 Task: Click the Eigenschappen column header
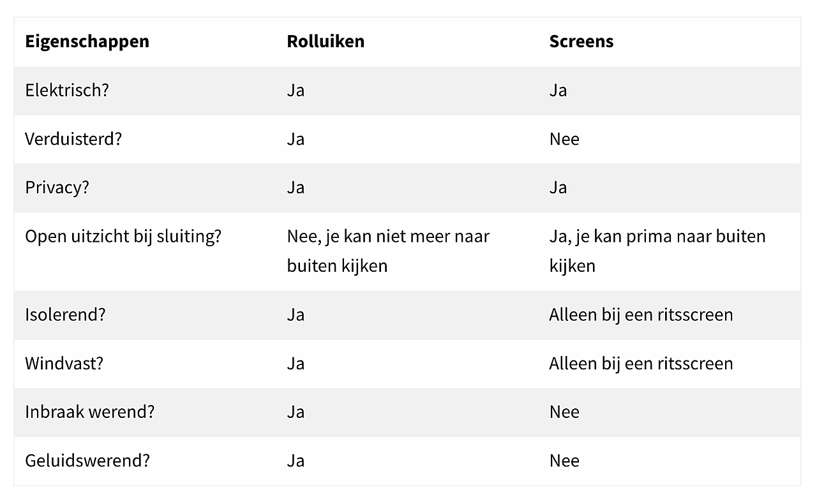(87, 41)
